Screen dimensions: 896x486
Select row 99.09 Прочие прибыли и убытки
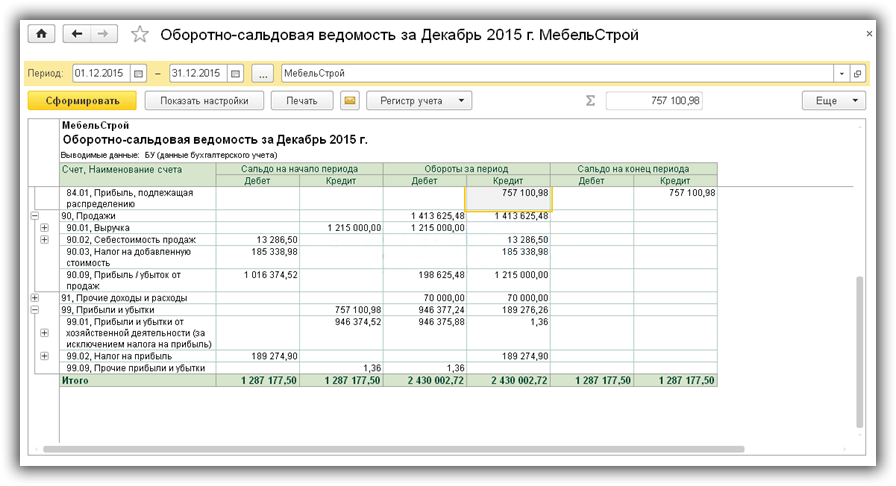(138, 368)
